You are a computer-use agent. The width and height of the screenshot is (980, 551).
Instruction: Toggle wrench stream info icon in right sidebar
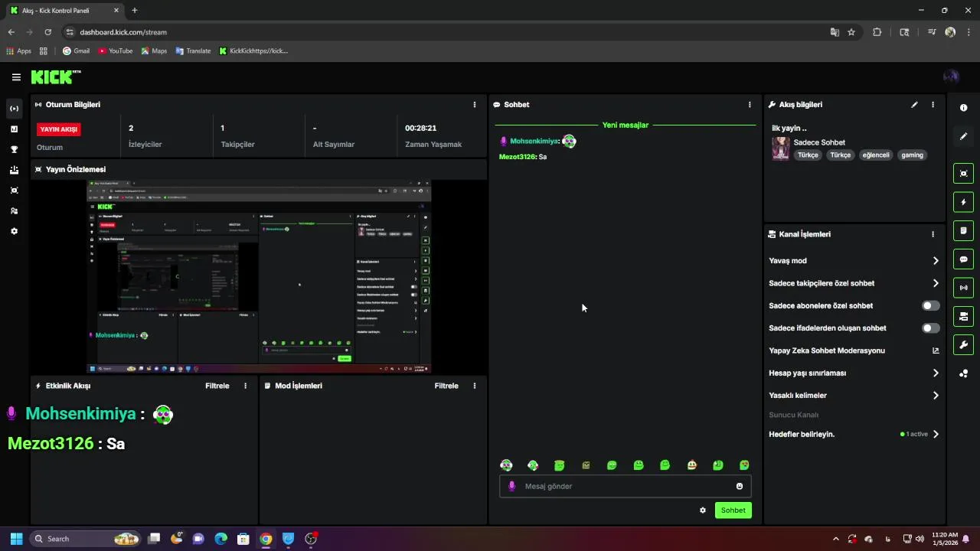tap(963, 344)
